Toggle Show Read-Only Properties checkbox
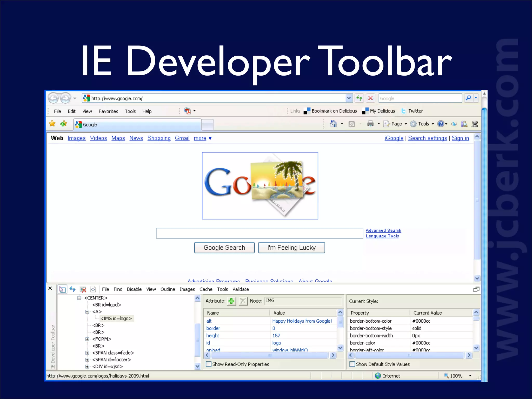 tap(209, 364)
